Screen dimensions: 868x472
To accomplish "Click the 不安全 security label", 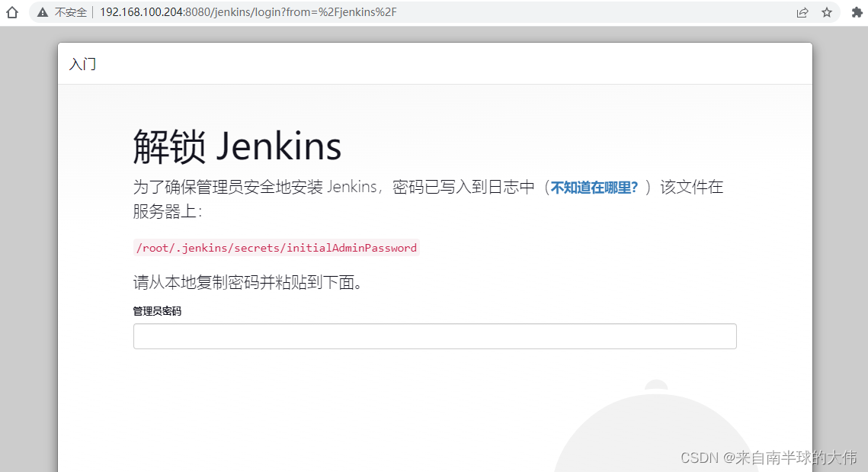I will click(x=70, y=12).
